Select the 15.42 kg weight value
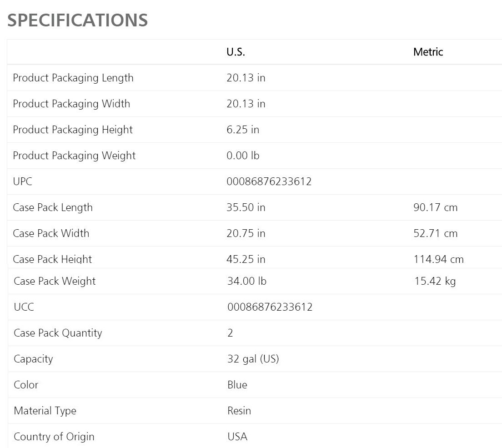The width and height of the screenshot is (502, 448). [x=435, y=281]
